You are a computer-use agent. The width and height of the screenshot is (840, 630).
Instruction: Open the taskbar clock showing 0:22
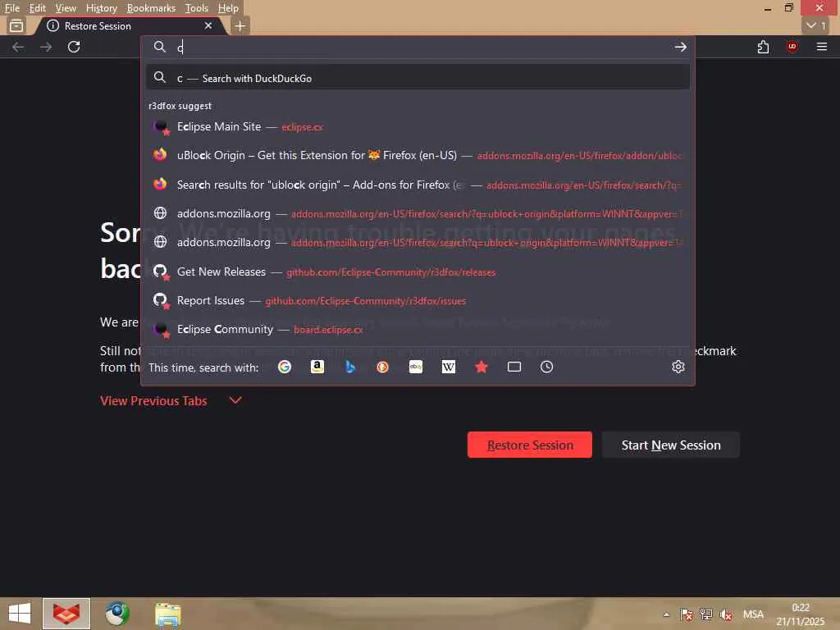point(801,614)
